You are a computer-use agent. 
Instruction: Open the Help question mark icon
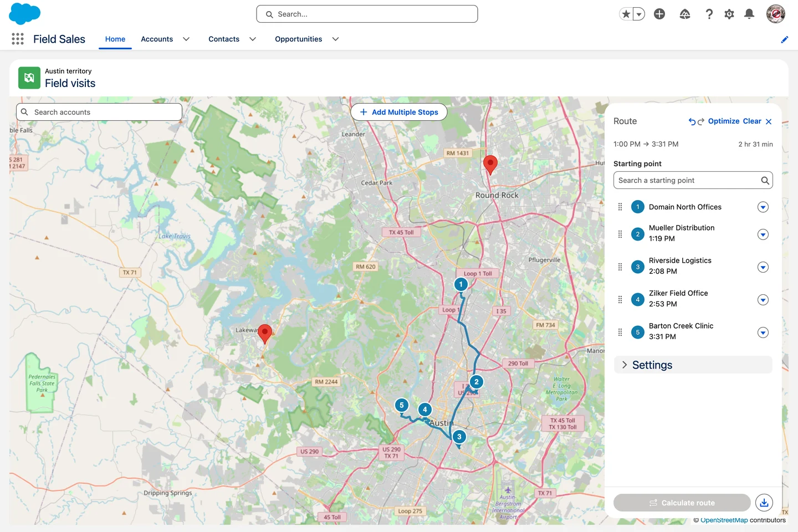tap(709, 14)
